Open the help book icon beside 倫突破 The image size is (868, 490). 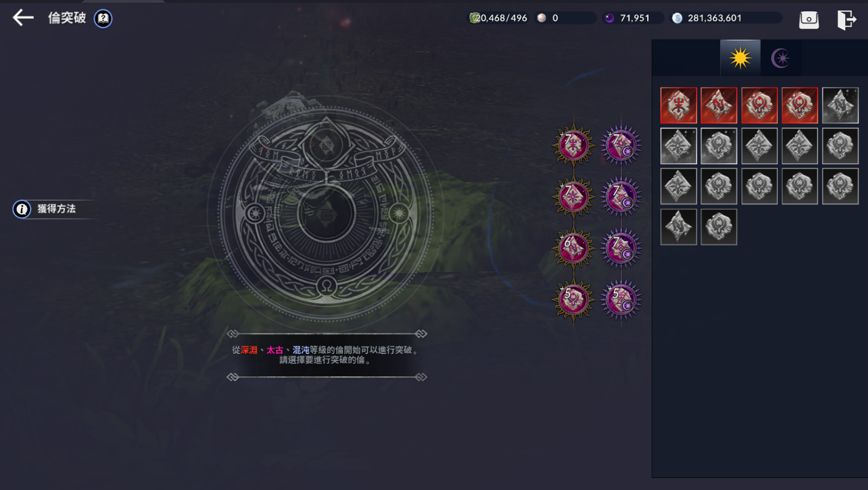tap(103, 18)
